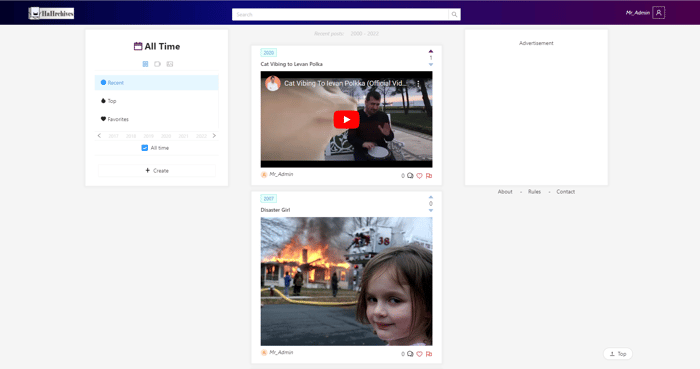The image size is (700, 369).
Task: Click the Create post button
Action: tap(157, 170)
